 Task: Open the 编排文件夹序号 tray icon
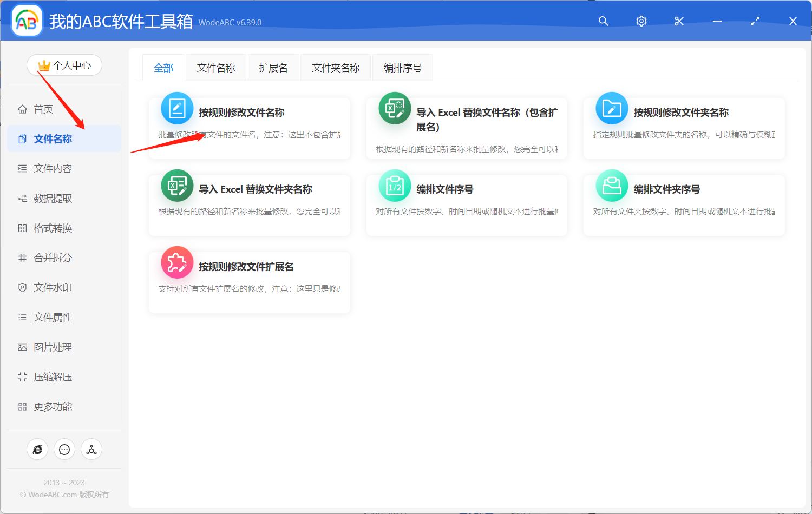point(611,185)
